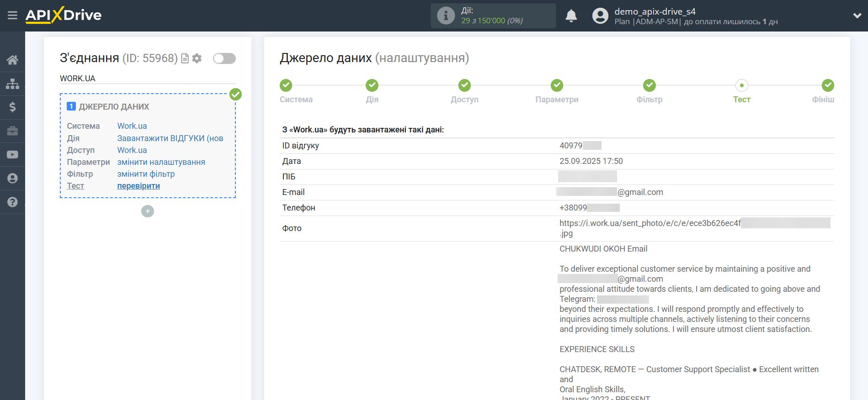868x400 pixels.
Task: Click the briefcase icon in the sidebar
Action: tap(12, 131)
